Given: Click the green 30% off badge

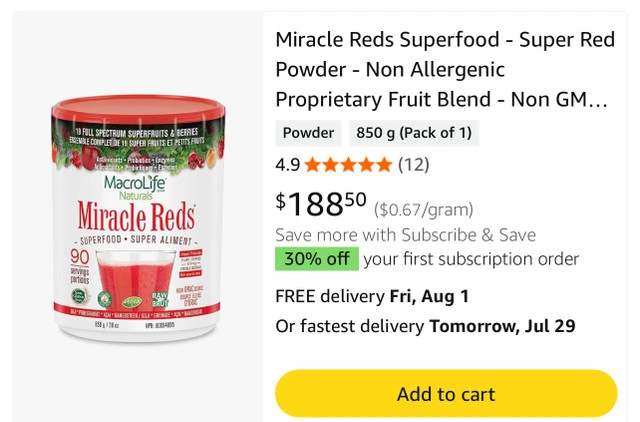Looking at the screenshot, I should (x=316, y=259).
